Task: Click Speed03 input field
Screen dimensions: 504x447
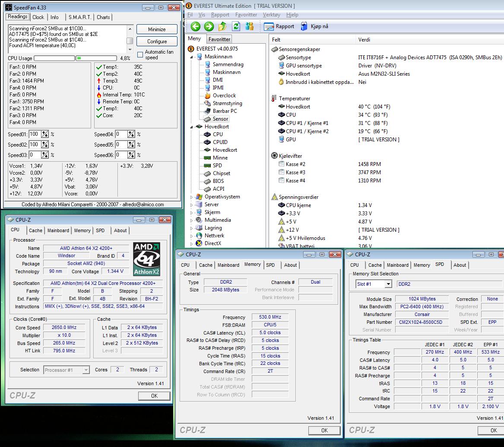Action: pos(35,155)
